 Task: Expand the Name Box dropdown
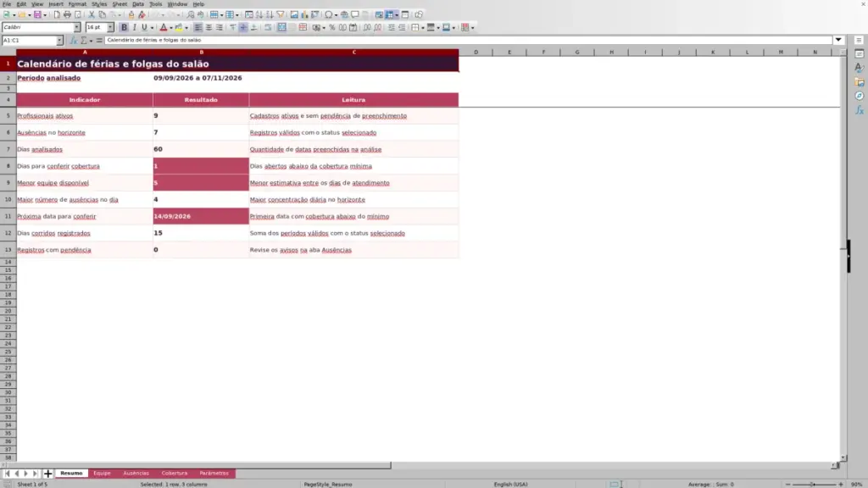pyautogui.click(x=60, y=41)
